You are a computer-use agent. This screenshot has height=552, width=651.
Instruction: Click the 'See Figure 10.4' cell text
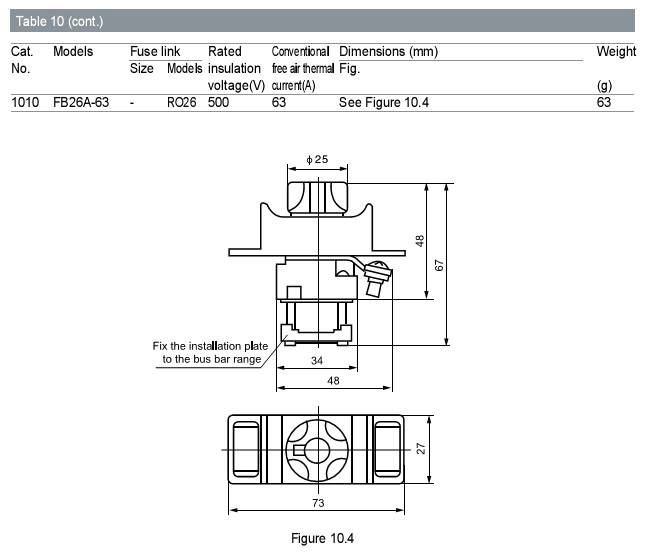point(384,102)
